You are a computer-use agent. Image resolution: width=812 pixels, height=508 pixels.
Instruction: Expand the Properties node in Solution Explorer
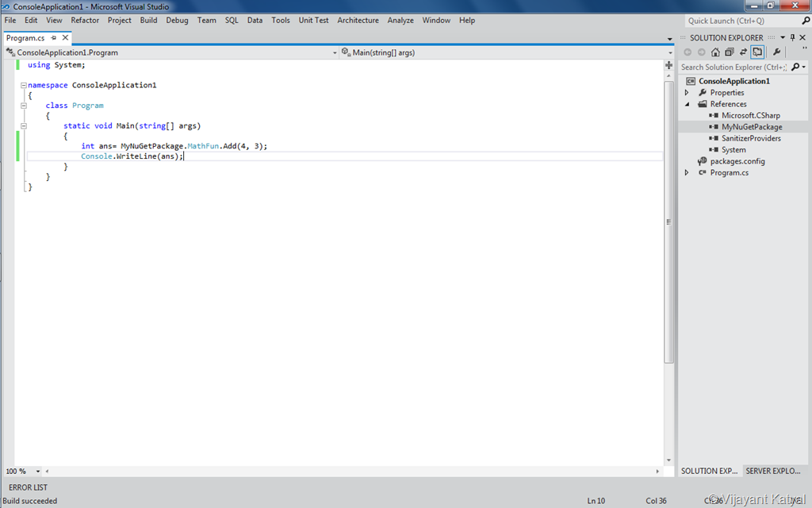pyautogui.click(x=688, y=92)
